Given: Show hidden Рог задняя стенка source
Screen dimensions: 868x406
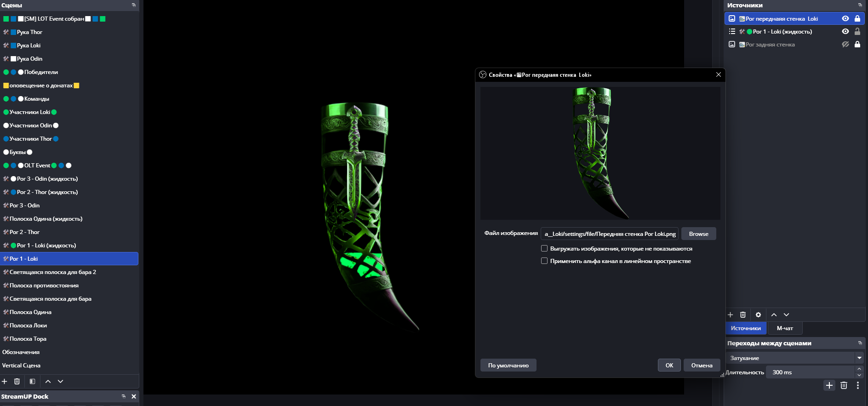Looking at the screenshot, I should tap(845, 45).
